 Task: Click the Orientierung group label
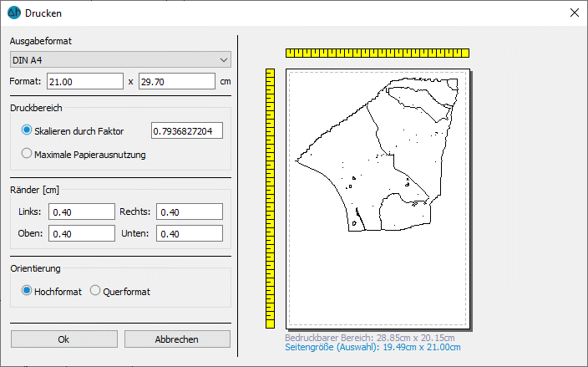pos(35,268)
